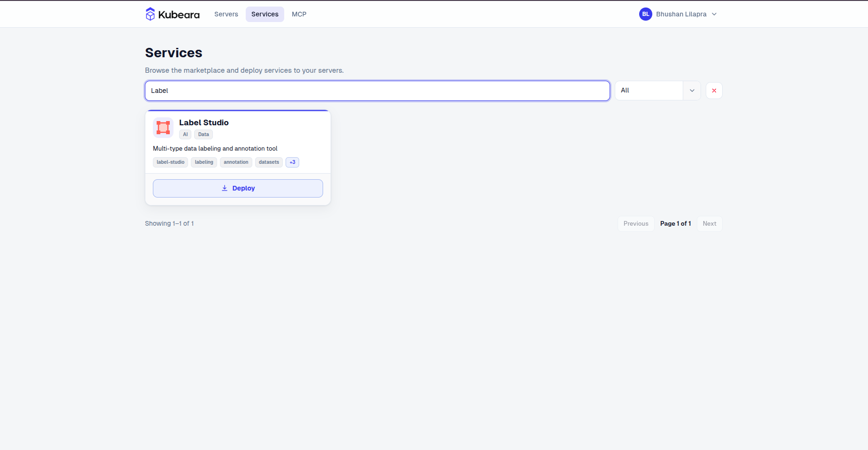Clear the search filter with red X
Screen dimensions: 868x450
coord(714,91)
